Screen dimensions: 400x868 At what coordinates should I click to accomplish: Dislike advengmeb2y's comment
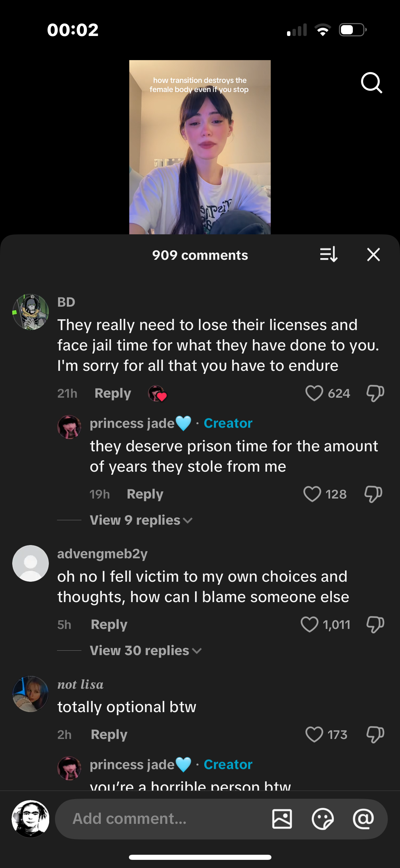375,624
